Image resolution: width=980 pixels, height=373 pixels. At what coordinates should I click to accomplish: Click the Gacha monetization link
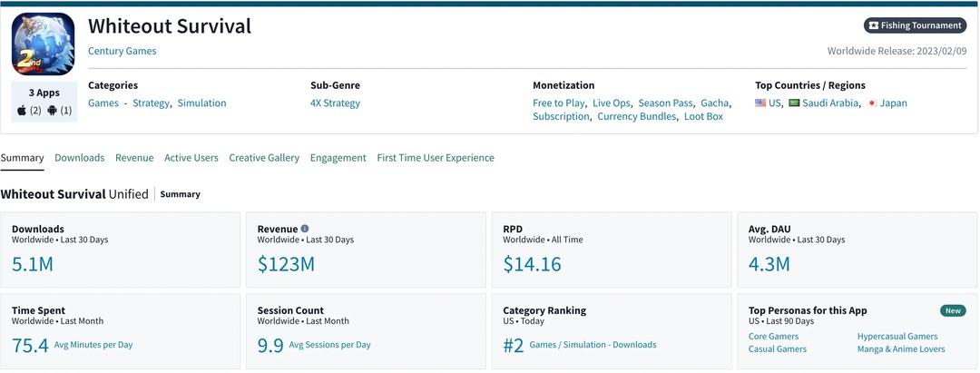(714, 103)
